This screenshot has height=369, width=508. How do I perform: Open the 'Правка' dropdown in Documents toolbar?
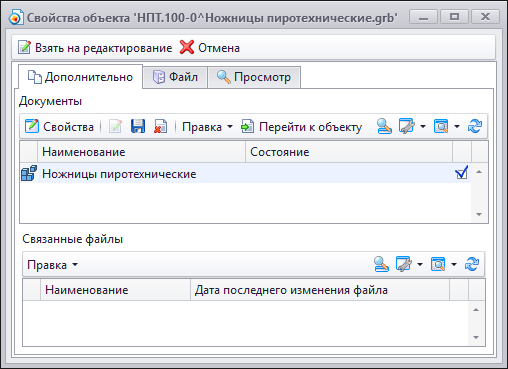207,127
